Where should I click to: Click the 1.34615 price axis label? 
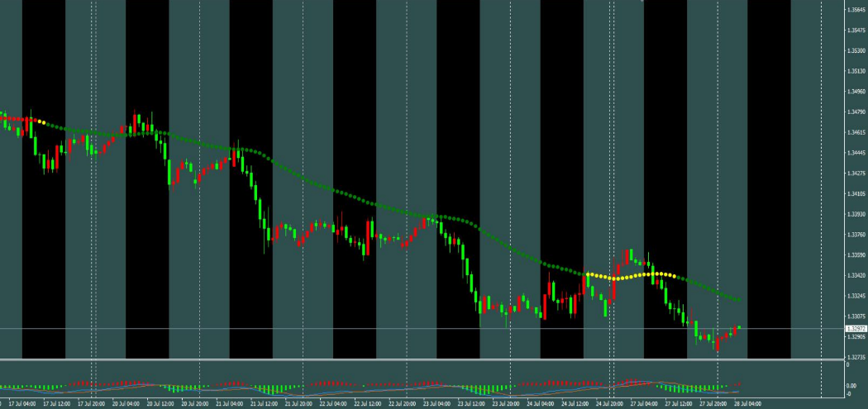pyautogui.click(x=856, y=132)
